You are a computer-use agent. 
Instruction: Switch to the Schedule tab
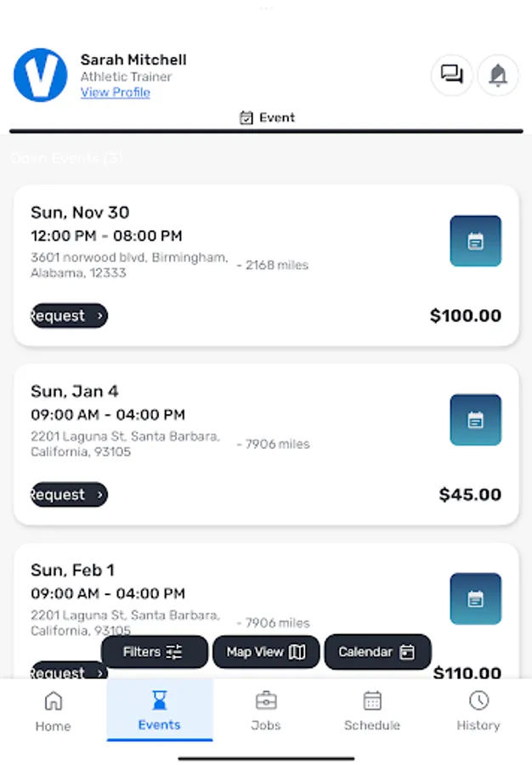coord(371,711)
